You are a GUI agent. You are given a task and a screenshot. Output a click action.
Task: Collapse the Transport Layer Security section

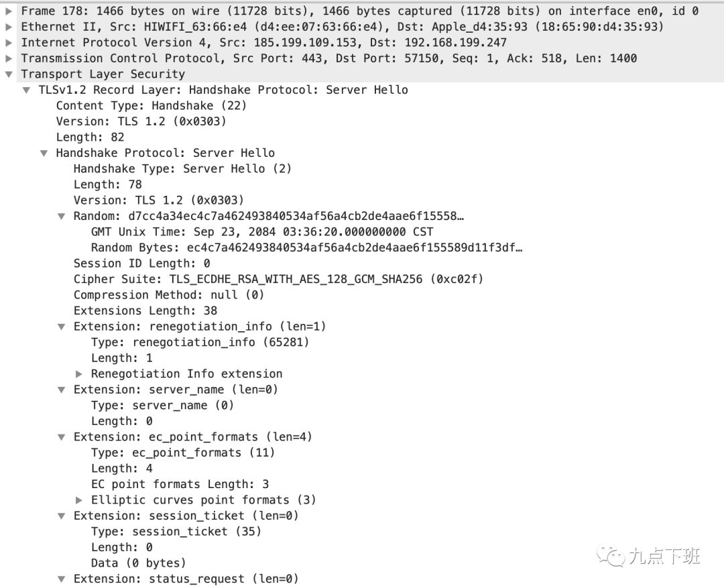coord(8,74)
